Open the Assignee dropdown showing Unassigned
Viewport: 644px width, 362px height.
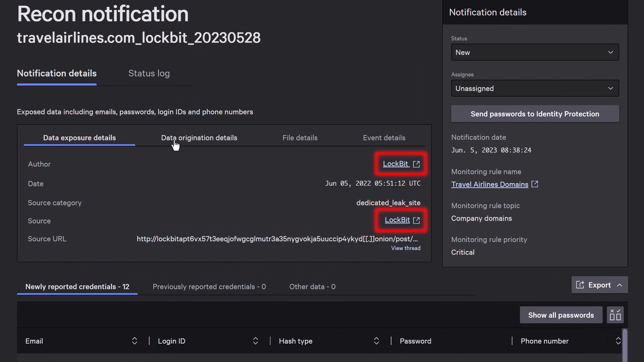pyautogui.click(x=535, y=88)
